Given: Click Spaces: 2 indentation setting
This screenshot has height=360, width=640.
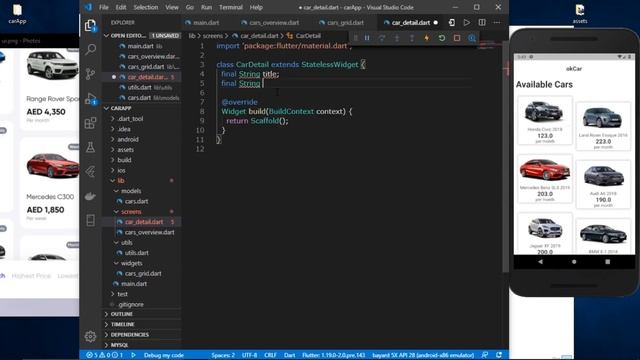Looking at the screenshot, I should [223, 355].
